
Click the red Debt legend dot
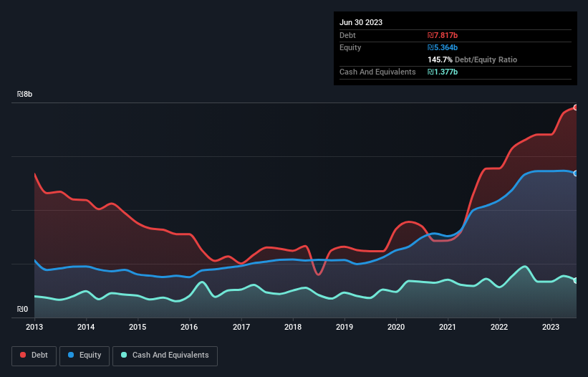click(23, 355)
